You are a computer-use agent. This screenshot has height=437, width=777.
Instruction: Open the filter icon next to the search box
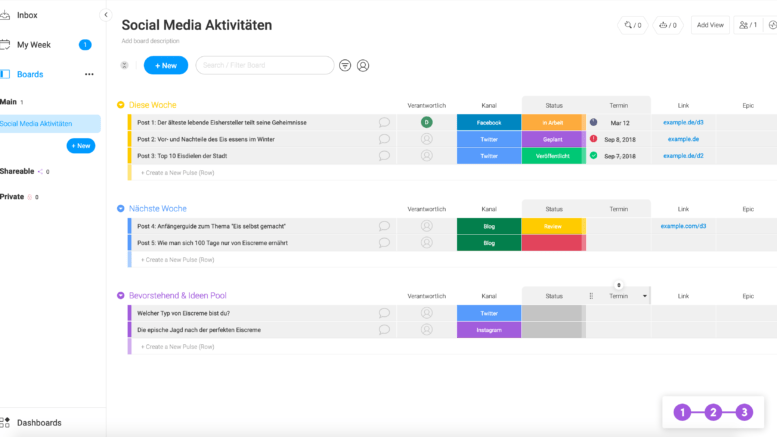pos(345,65)
